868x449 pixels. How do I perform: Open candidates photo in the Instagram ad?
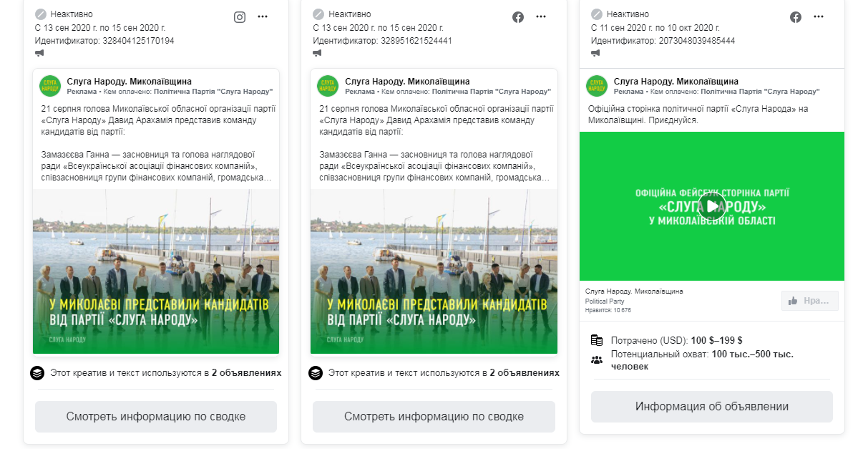[x=156, y=271]
